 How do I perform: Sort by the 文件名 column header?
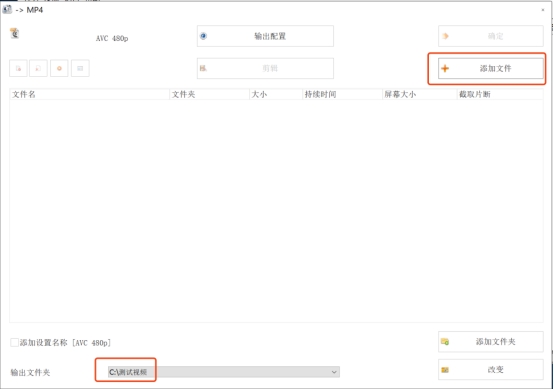(90, 94)
